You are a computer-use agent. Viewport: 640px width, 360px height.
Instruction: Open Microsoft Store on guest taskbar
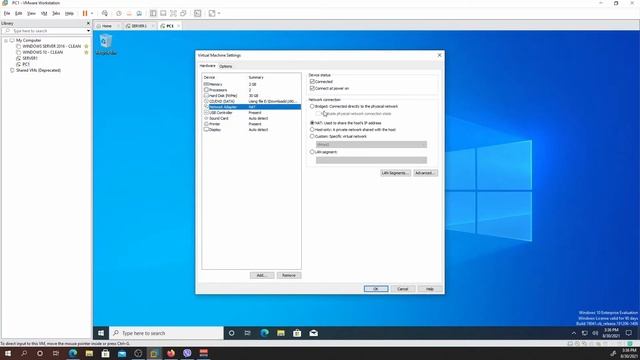(297, 333)
